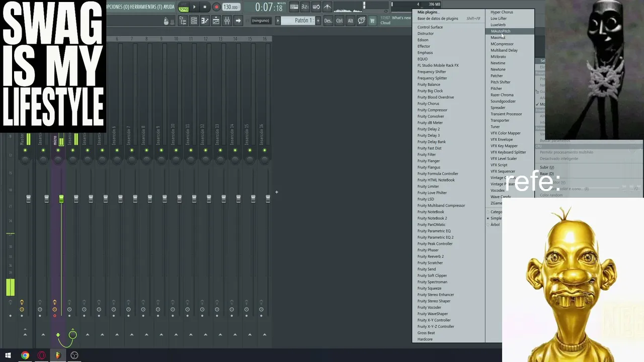Open the piano roll icon
The height and width of the screenshot is (362, 644).
[x=205, y=21]
